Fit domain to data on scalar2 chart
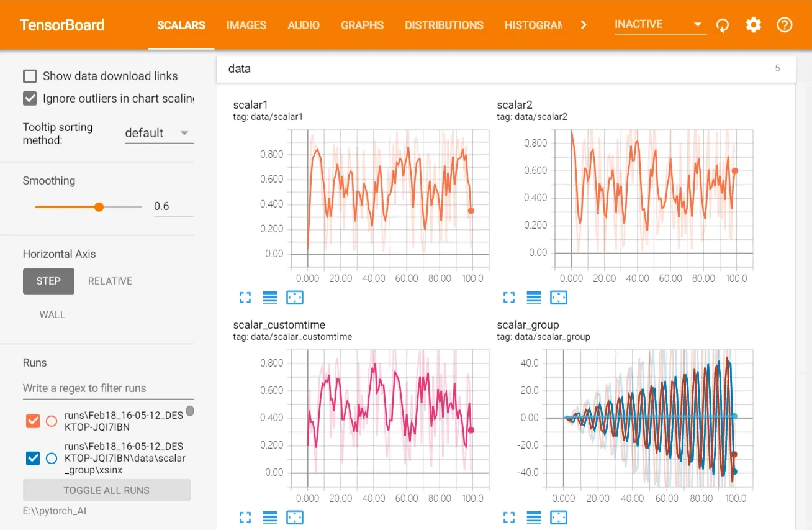The image size is (812, 530). [559, 298]
